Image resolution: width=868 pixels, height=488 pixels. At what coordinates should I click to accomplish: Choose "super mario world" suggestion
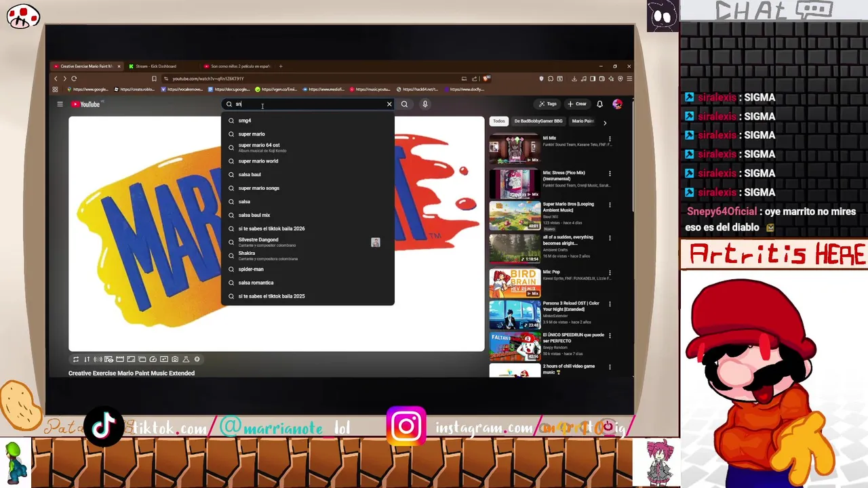(x=307, y=161)
